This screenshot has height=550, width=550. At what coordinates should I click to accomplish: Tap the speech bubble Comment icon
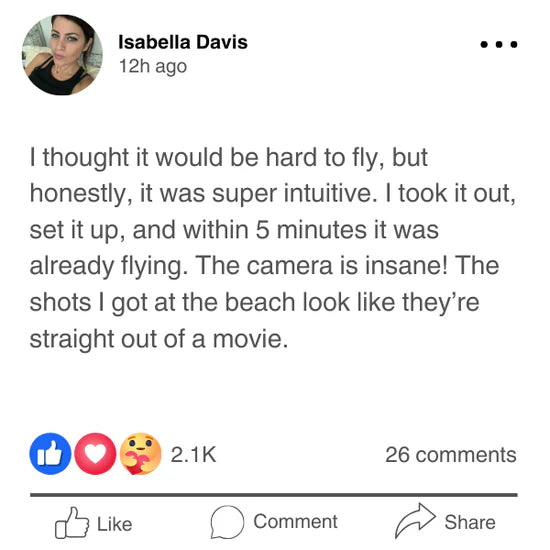click(227, 522)
